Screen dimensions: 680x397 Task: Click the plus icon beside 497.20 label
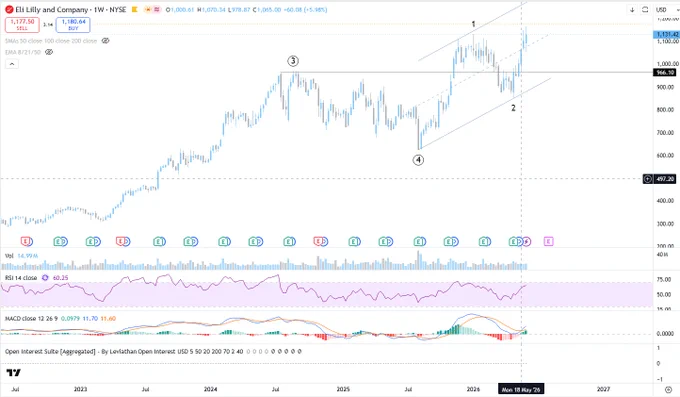click(x=647, y=179)
